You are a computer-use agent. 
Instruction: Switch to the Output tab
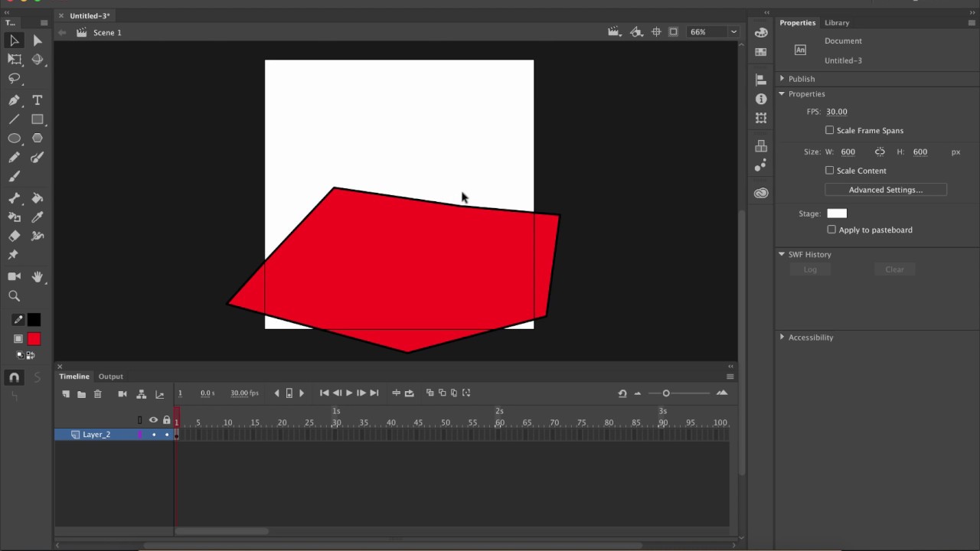point(110,377)
